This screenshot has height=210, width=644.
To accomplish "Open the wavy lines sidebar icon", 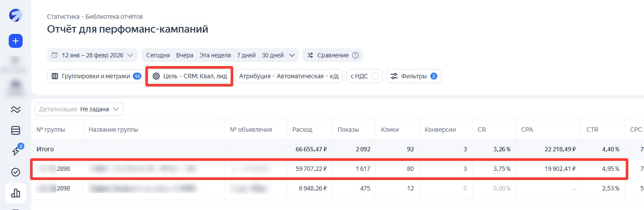I will click(16, 110).
